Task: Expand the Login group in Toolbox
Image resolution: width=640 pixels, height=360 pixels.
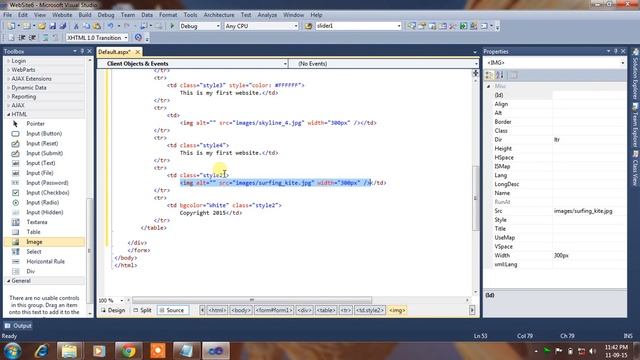Action: [x=9, y=61]
